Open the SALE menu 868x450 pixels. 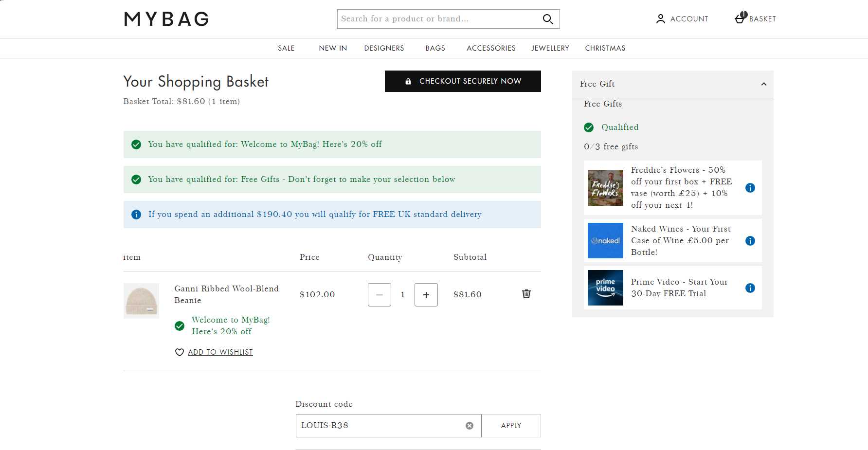(286, 48)
